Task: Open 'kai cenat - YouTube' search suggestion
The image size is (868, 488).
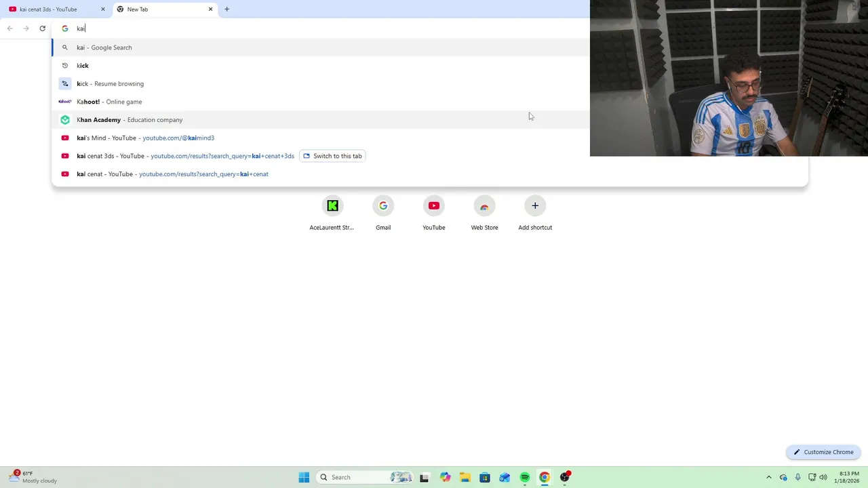Action: [x=430, y=174]
